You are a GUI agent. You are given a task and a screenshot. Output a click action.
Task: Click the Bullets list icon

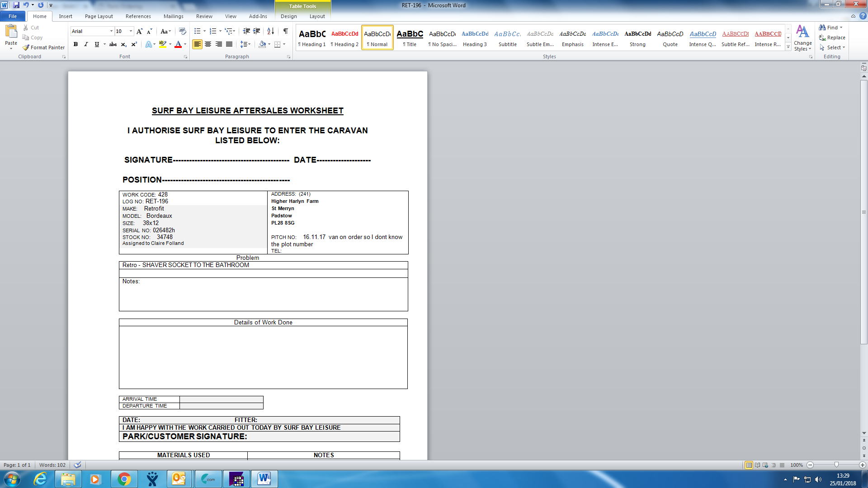pyautogui.click(x=197, y=31)
